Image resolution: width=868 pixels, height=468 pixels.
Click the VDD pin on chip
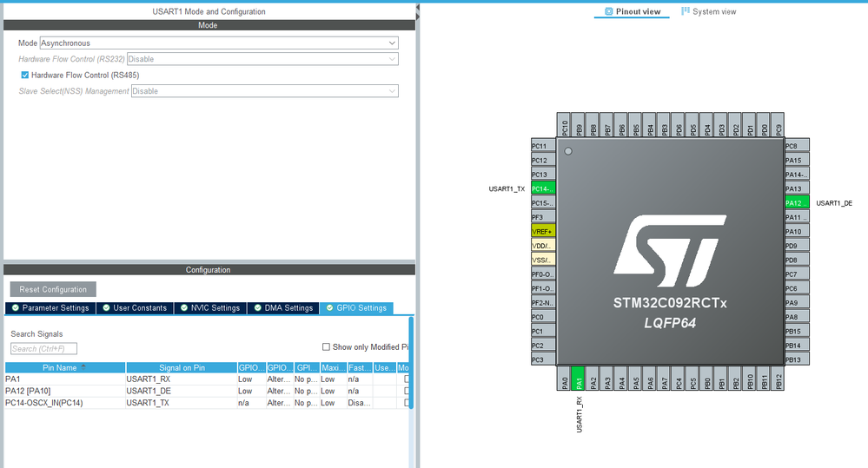(543, 246)
